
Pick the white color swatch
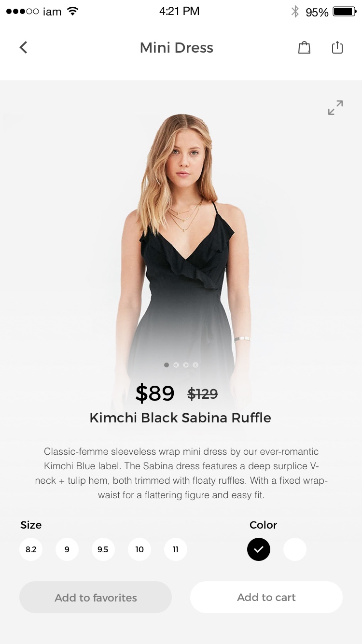pyautogui.click(x=295, y=549)
